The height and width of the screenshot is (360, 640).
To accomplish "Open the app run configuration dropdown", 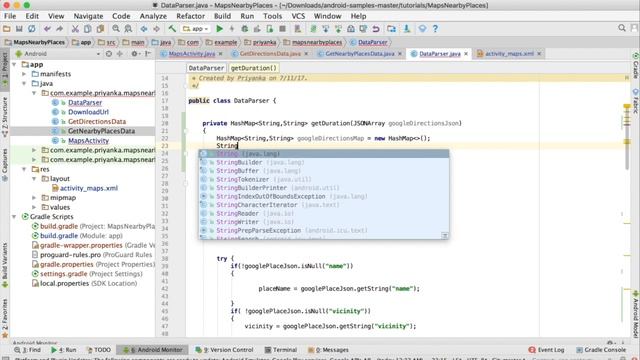I will point(196,29).
